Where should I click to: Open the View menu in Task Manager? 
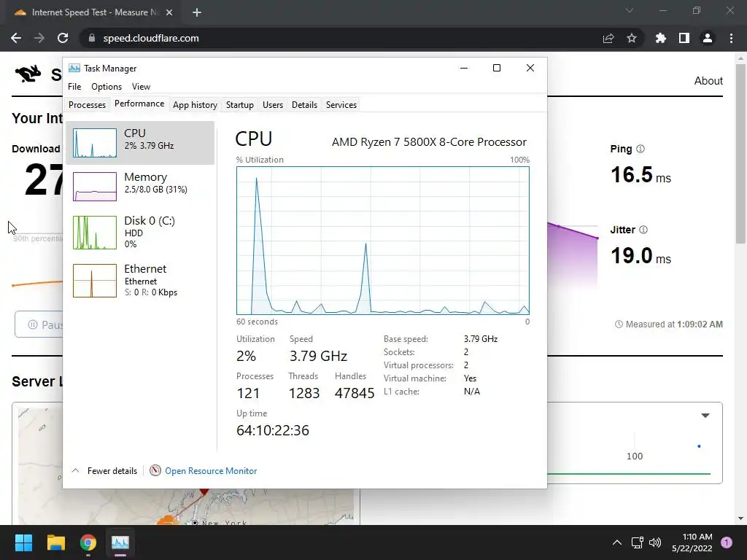tap(141, 87)
